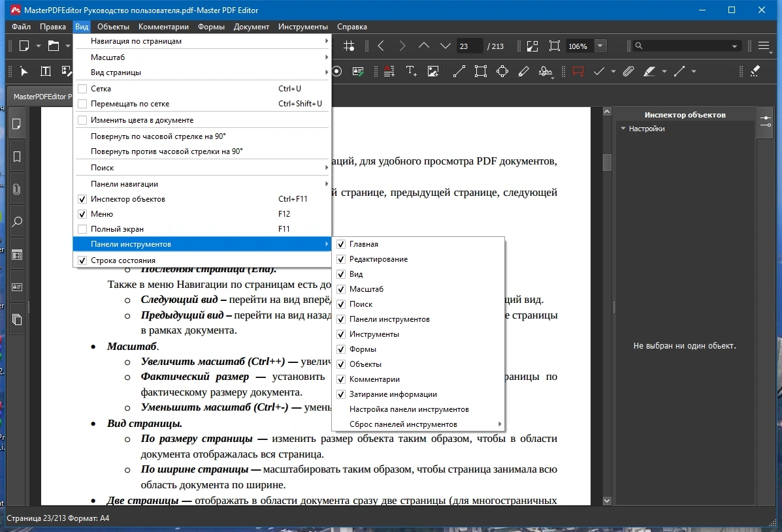Select the red sticky note comment tool
The image size is (782, 532).
point(578,71)
